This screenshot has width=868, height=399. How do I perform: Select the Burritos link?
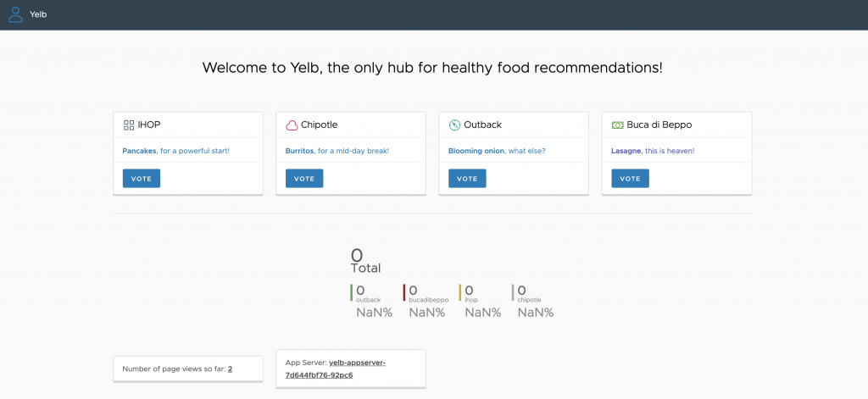coord(300,151)
